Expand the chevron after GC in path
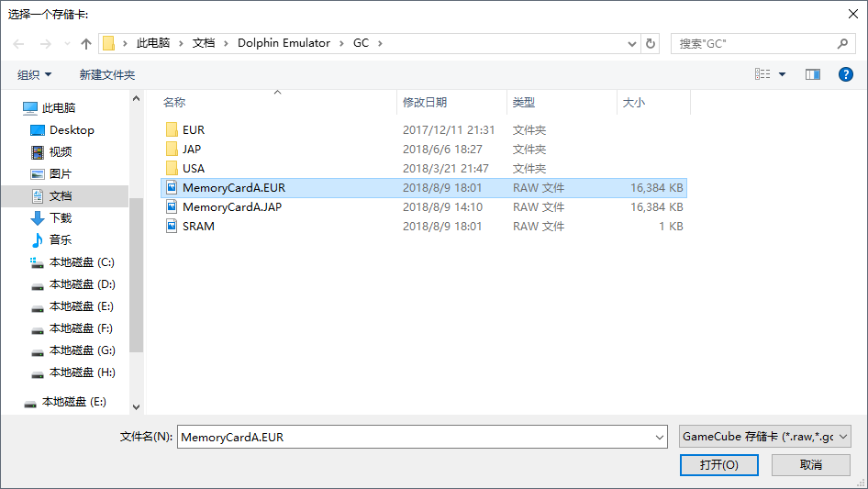 (380, 43)
